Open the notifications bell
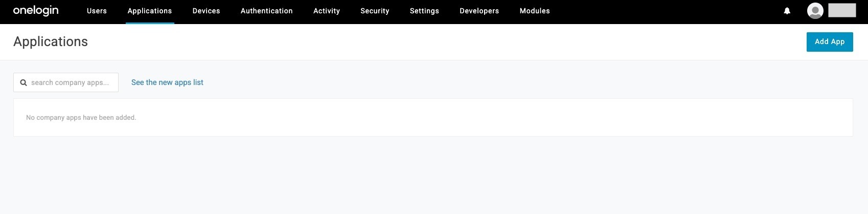This screenshot has width=868, height=214. [x=787, y=11]
